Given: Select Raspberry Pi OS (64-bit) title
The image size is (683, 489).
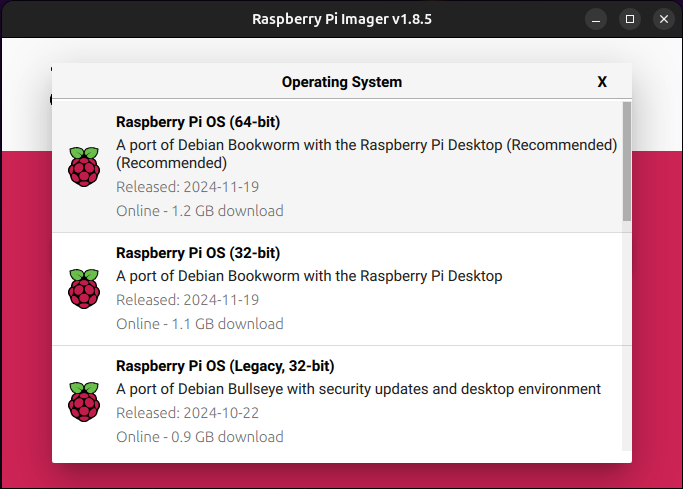Looking at the screenshot, I should (198, 122).
